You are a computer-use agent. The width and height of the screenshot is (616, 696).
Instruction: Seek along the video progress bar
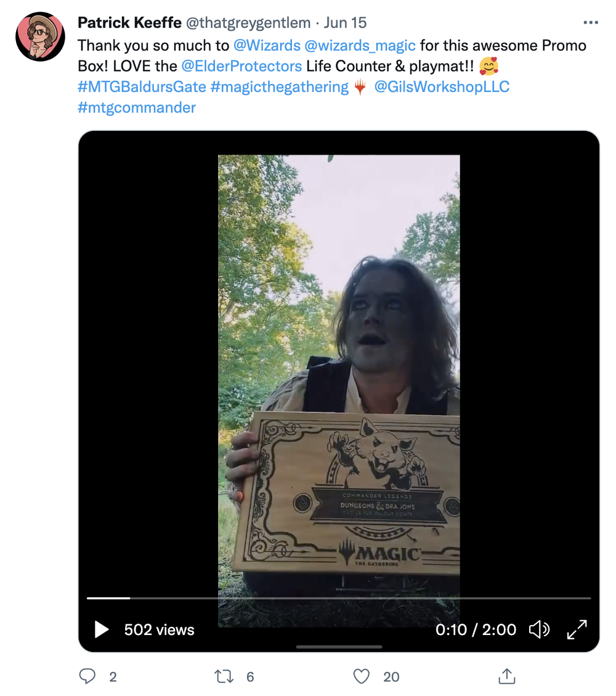[x=339, y=598]
